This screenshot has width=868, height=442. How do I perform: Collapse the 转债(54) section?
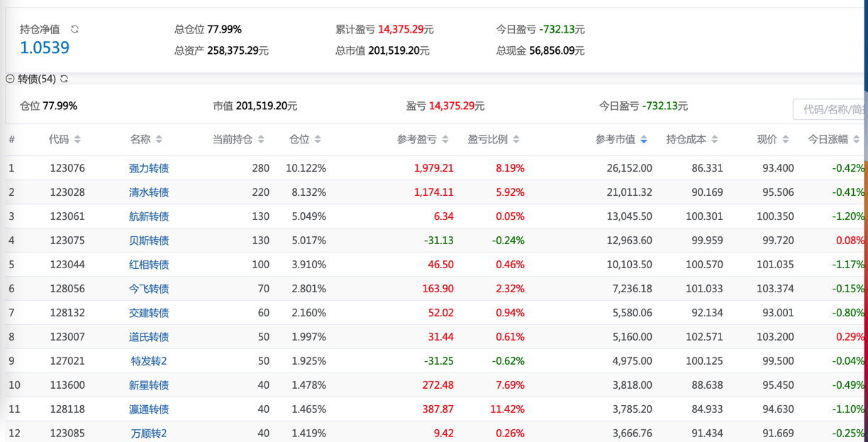[10, 79]
